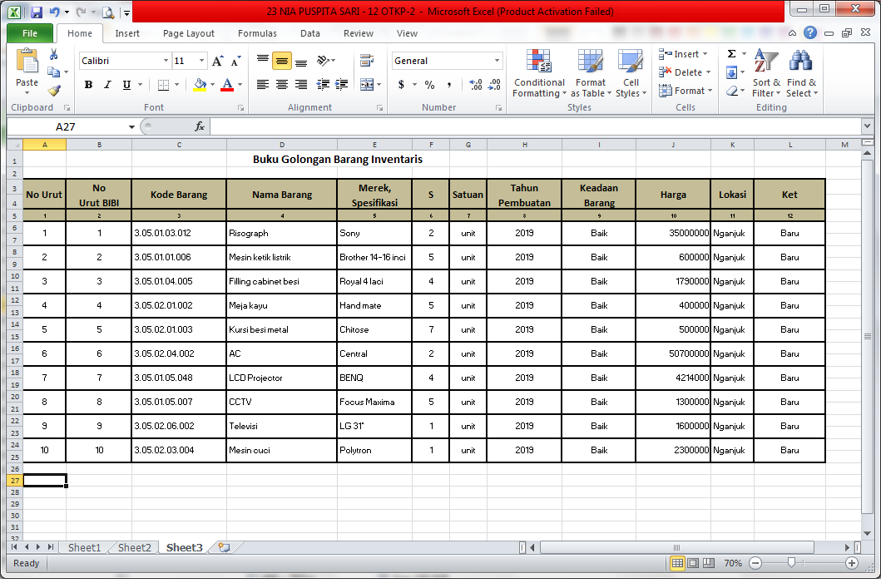Click Zoom In plus button
Image resolution: width=881 pixels, height=588 pixels.
pyautogui.click(x=852, y=563)
